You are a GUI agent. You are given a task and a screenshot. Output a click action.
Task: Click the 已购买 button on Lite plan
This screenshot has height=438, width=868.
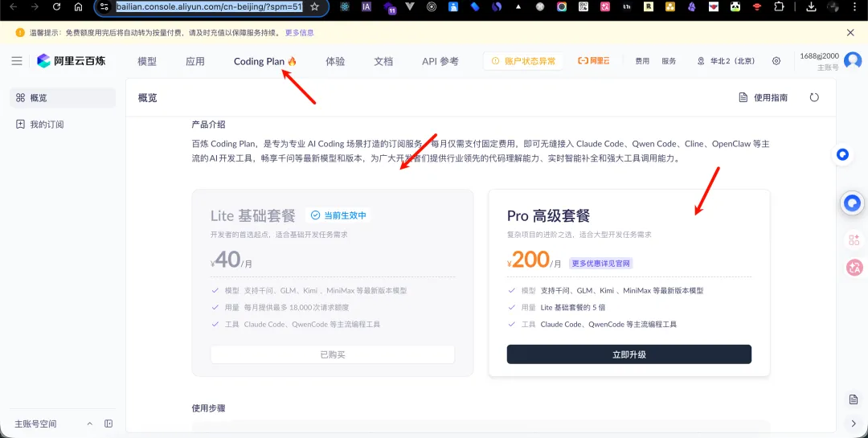pos(333,354)
